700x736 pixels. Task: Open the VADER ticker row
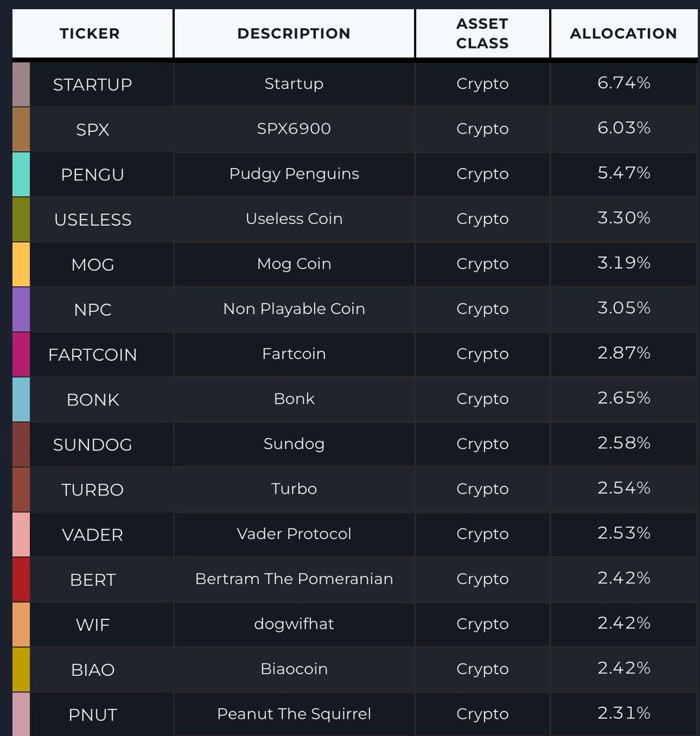(355, 534)
